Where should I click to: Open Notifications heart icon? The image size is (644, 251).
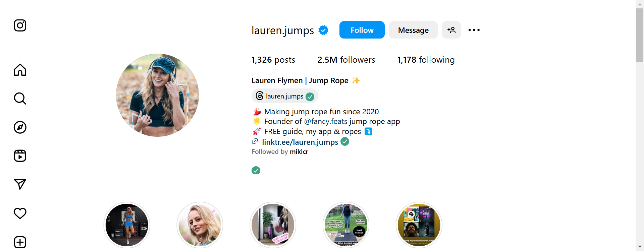(x=20, y=213)
